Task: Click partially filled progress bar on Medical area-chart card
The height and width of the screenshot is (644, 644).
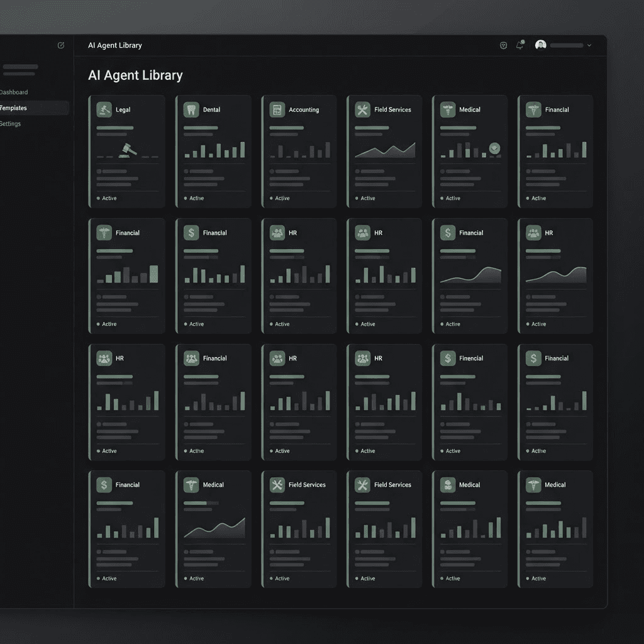Action: tap(201, 503)
